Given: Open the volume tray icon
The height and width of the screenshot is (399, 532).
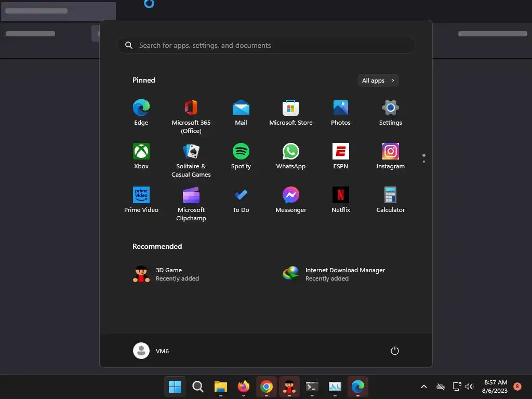Looking at the screenshot, I should click(469, 387).
